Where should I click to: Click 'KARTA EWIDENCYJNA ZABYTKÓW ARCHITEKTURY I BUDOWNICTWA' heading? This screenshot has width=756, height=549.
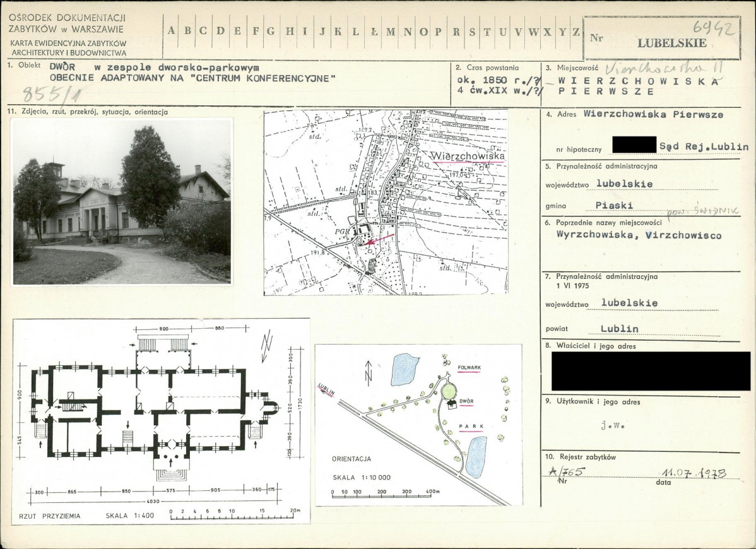(x=68, y=48)
